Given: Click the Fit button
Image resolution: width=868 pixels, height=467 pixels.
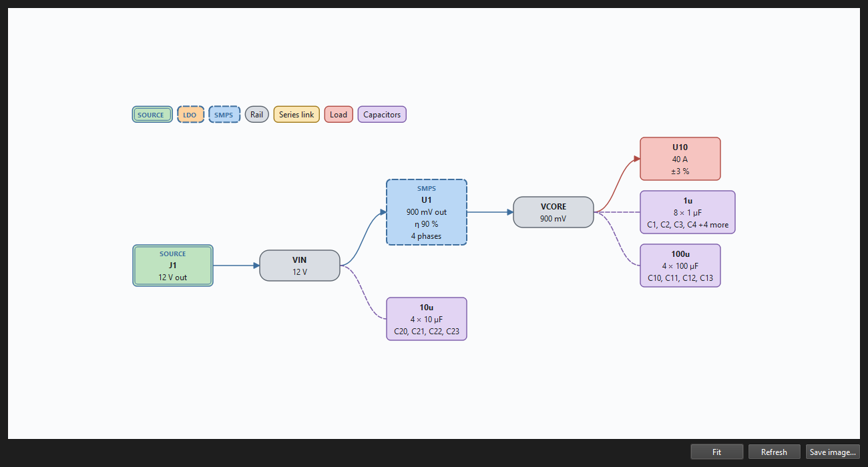Looking at the screenshot, I should pos(716,452).
